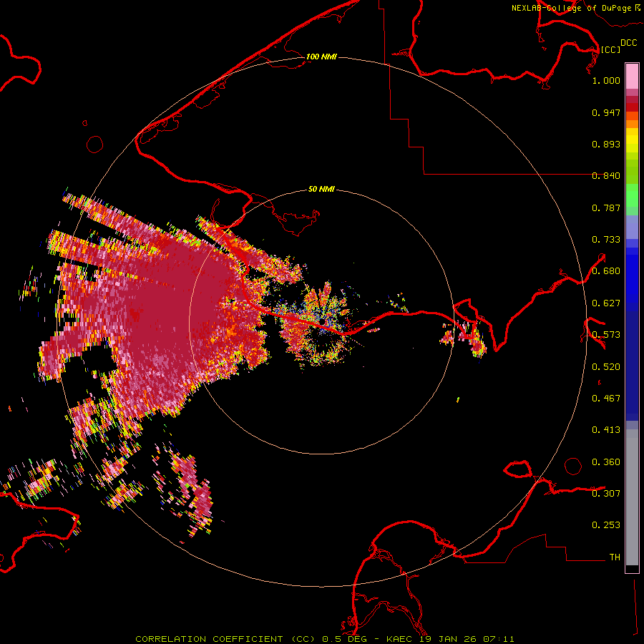Screen dimensions: 644x644
Task: Click the DCC label above the color bar
Action: point(628,43)
